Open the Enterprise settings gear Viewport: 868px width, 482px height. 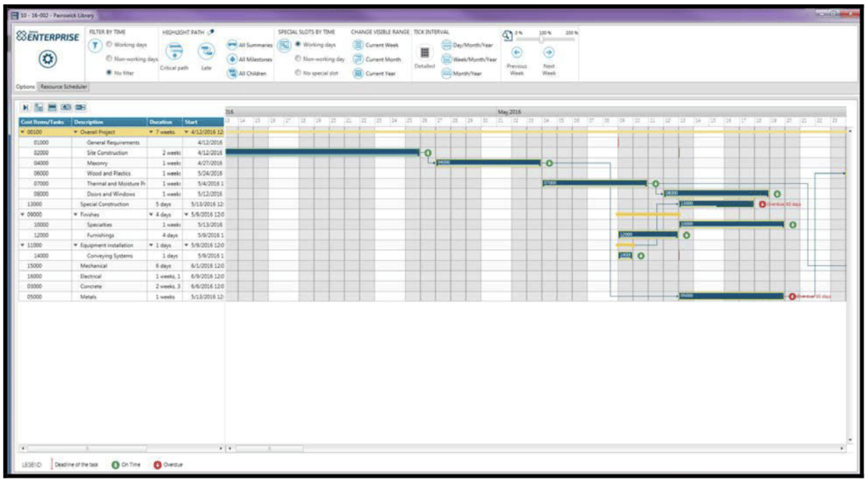47,59
